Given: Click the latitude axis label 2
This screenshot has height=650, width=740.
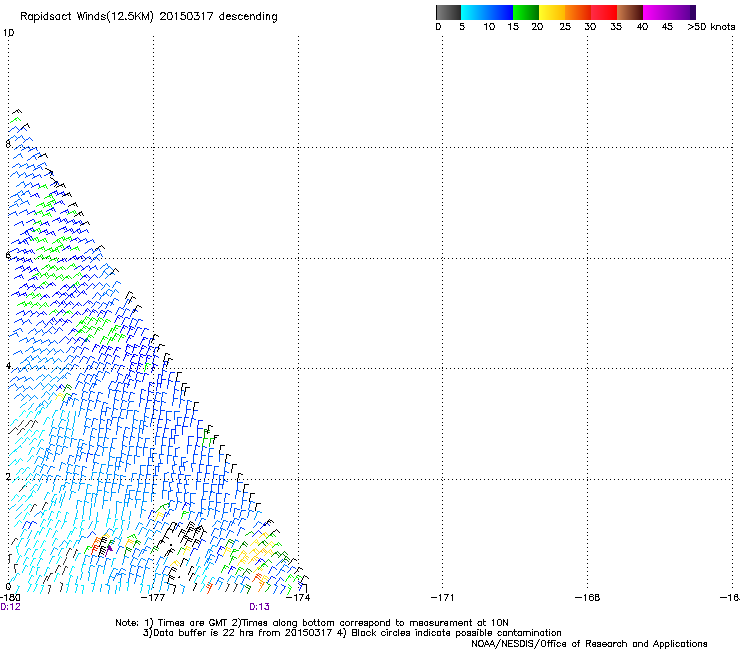Looking at the screenshot, I should (x=8, y=477).
